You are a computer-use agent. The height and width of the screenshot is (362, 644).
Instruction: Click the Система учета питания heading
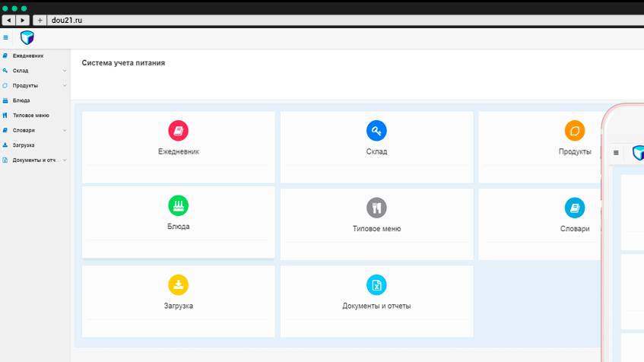[123, 63]
